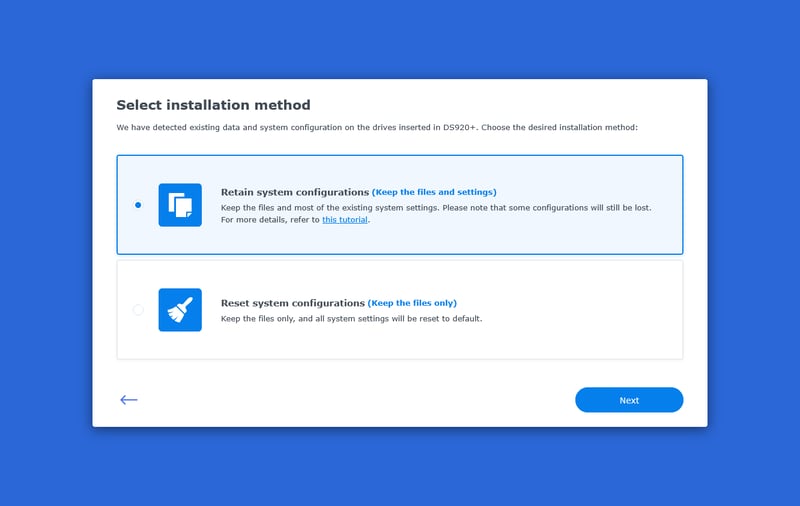Click 'all system settings will be reset' description
This screenshot has width=800, height=506.
point(400,319)
